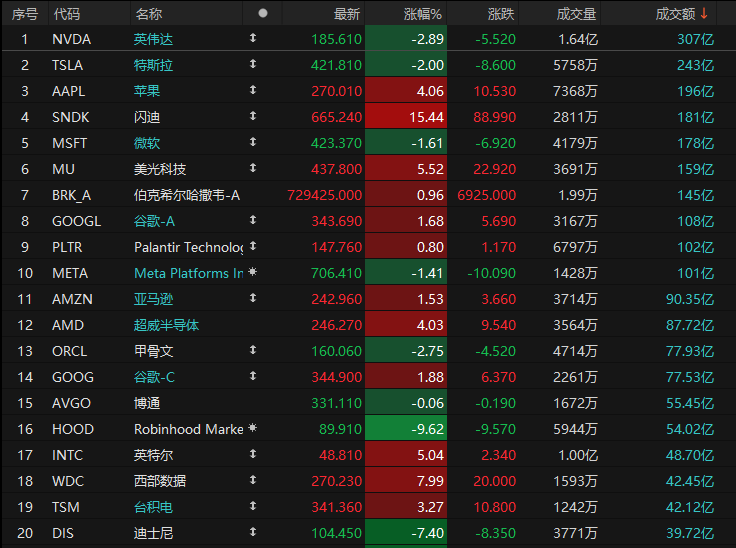Click the up-down arrow icon in AMZN row
Screen dimensions: 736x548
253,297
